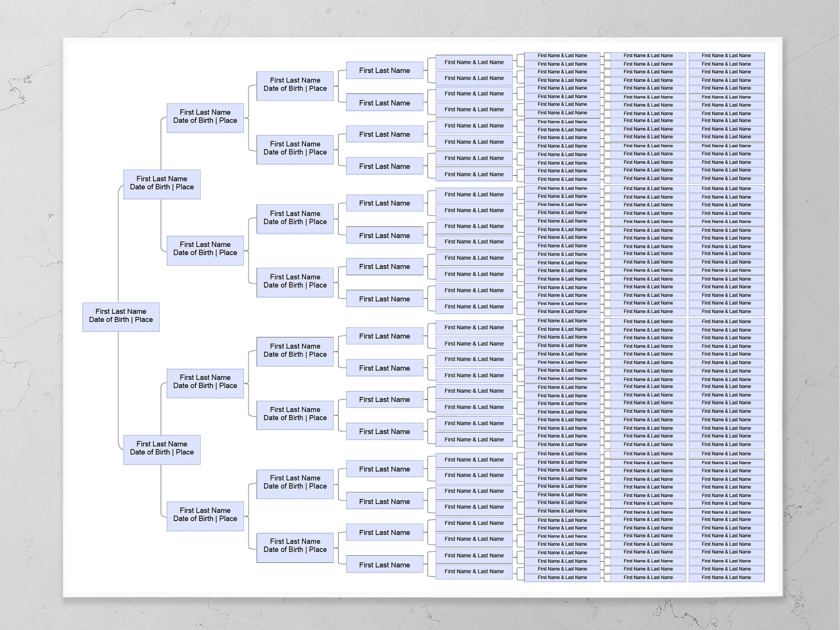Select the bottommost box in the rightmost column
Screen dimensions: 840x630
click(x=726, y=577)
